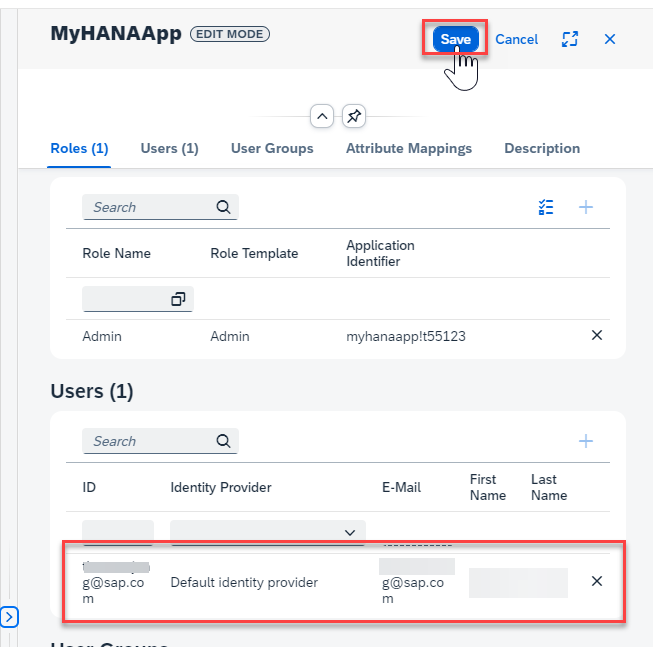The width and height of the screenshot is (653, 647).
Task: Remove the g@sap.com user row
Action: click(597, 581)
